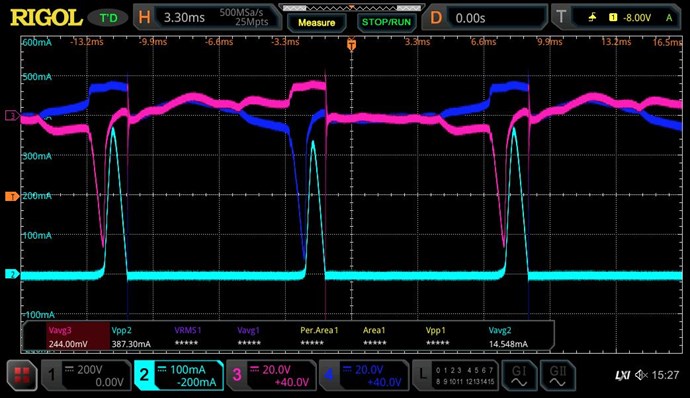Viewport: 690px width, 398px height.
Task: Open horizontal timebase 3.30ms settings
Action: (x=207, y=18)
